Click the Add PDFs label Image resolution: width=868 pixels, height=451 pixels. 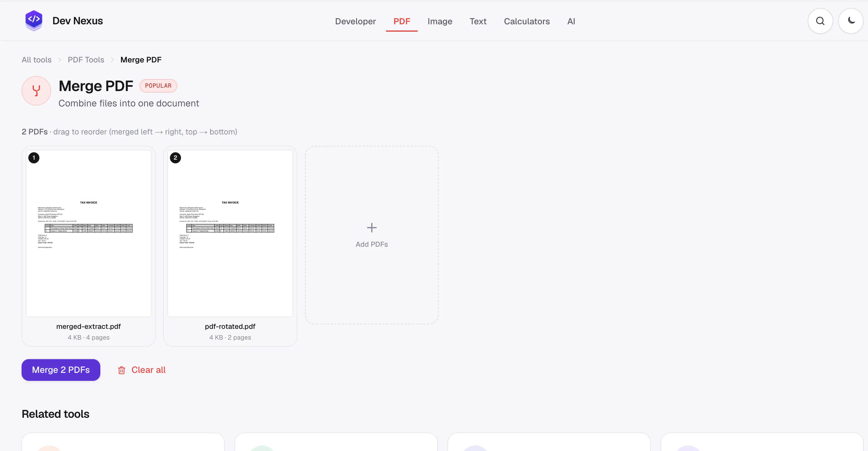click(372, 244)
